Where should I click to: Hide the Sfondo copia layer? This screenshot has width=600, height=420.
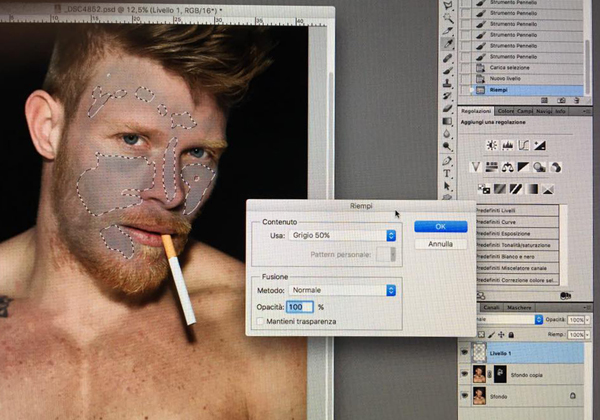tap(464, 374)
